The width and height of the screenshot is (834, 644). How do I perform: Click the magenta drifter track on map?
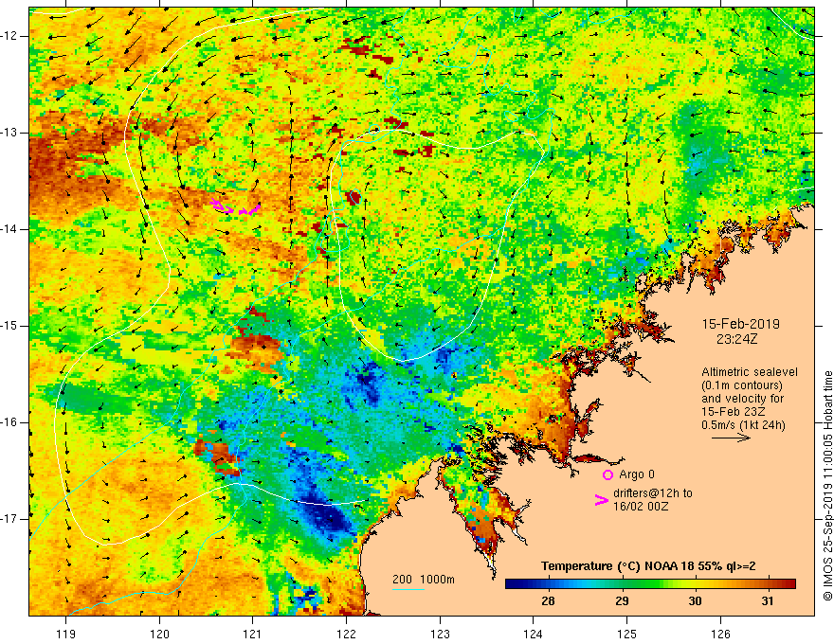235,206
